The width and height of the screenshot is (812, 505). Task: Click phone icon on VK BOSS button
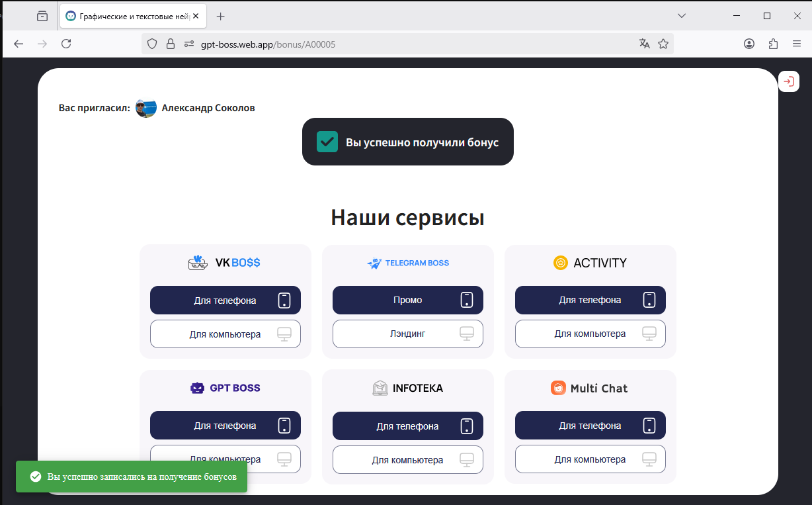coord(285,300)
